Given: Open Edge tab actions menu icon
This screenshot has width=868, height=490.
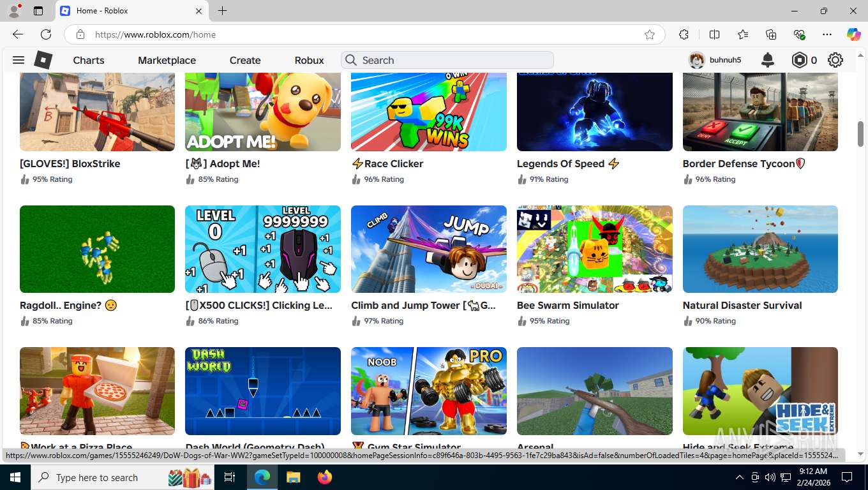Looking at the screenshot, I should [x=38, y=11].
